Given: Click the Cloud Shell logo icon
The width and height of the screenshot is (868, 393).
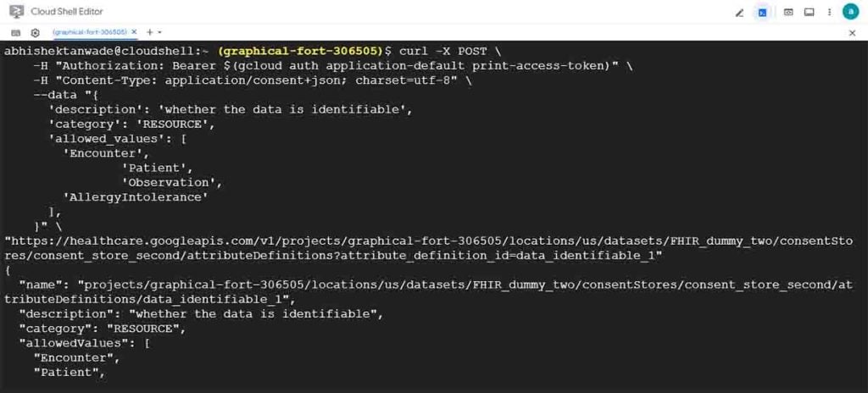Looking at the screenshot, I should (17, 12).
